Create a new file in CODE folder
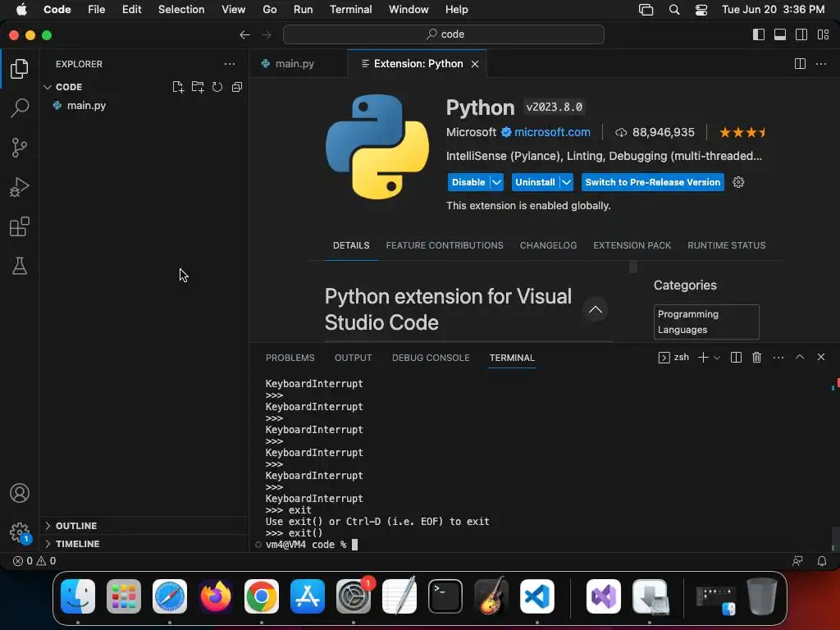Viewport: 840px width, 630px height. [x=178, y=87]
